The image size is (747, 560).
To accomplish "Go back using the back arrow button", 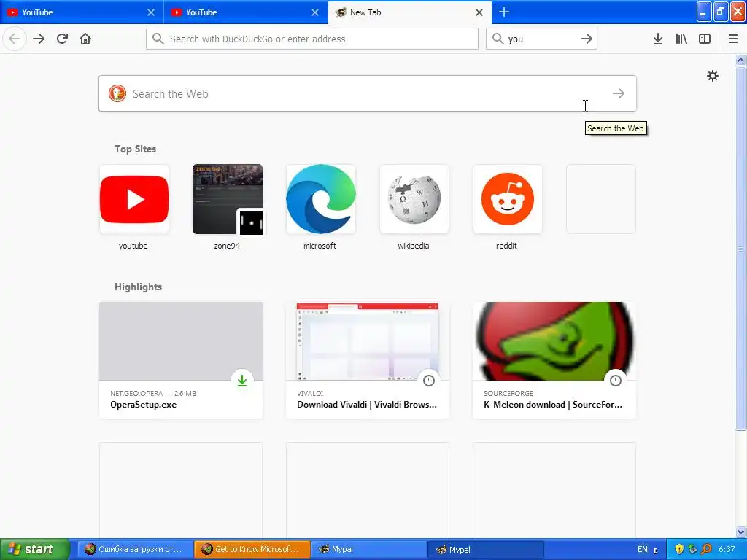I will [x=15, y=39].
